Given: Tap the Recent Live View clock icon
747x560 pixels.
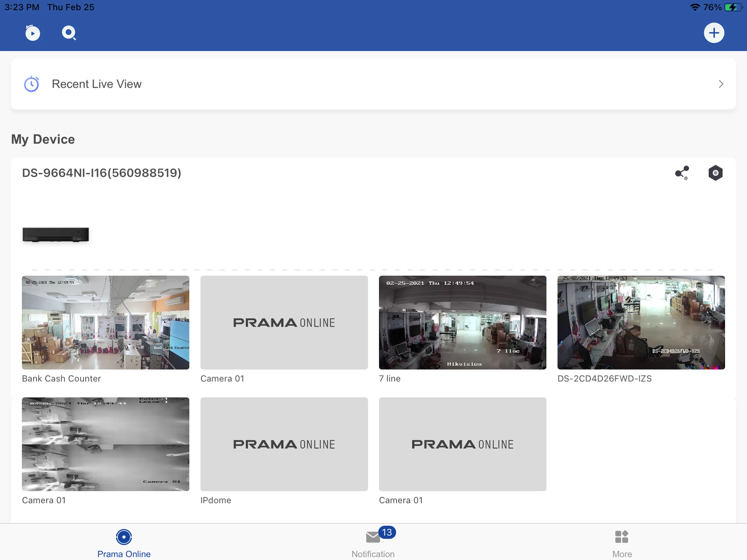Looking at the screenshot, I should pos(31,84).
